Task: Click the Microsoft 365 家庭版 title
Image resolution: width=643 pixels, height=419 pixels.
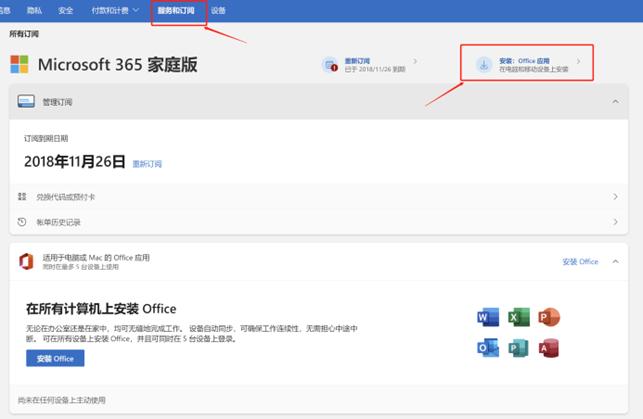Action: pyautogui.click(x=117, y=64)
